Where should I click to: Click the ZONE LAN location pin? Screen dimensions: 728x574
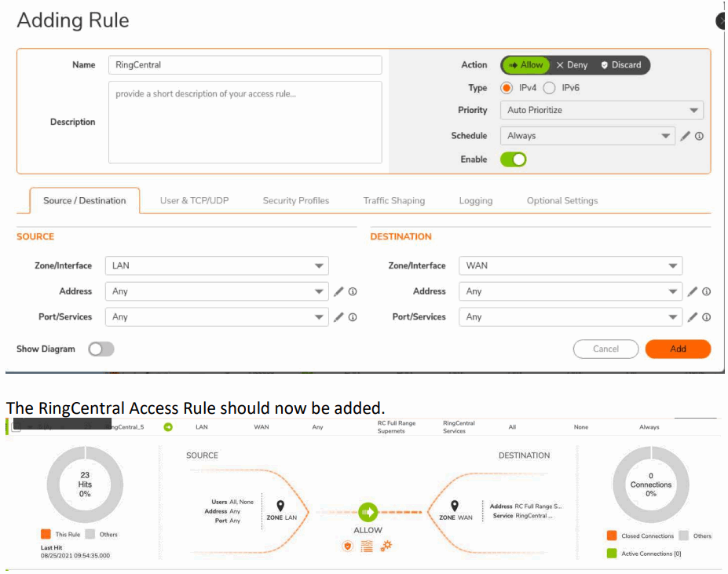[x=280, y=506]
